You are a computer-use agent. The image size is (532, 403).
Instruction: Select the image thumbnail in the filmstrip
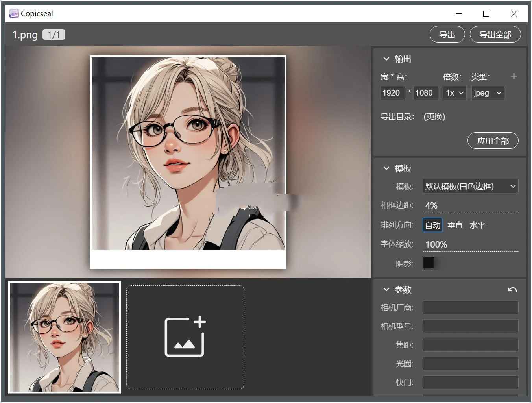(64, 336)
